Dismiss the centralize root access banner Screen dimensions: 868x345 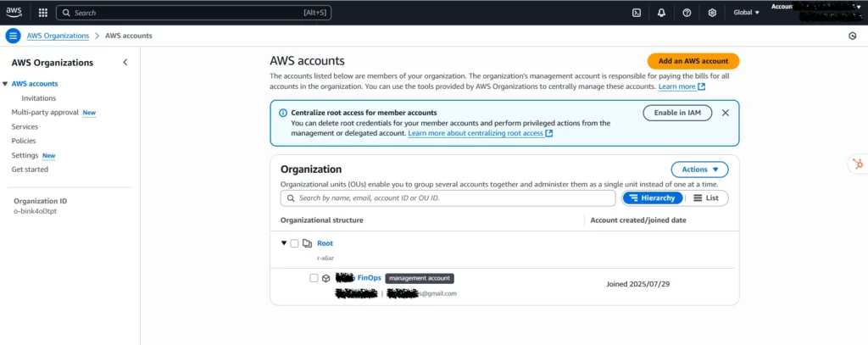coord(725,113)
